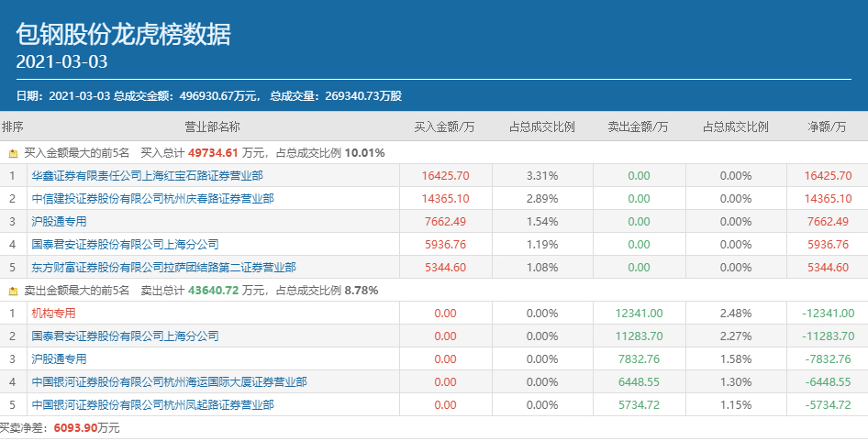Click the 营业部名称 column header
Viewport: 868px width, 441px height.
coord(212,127)
